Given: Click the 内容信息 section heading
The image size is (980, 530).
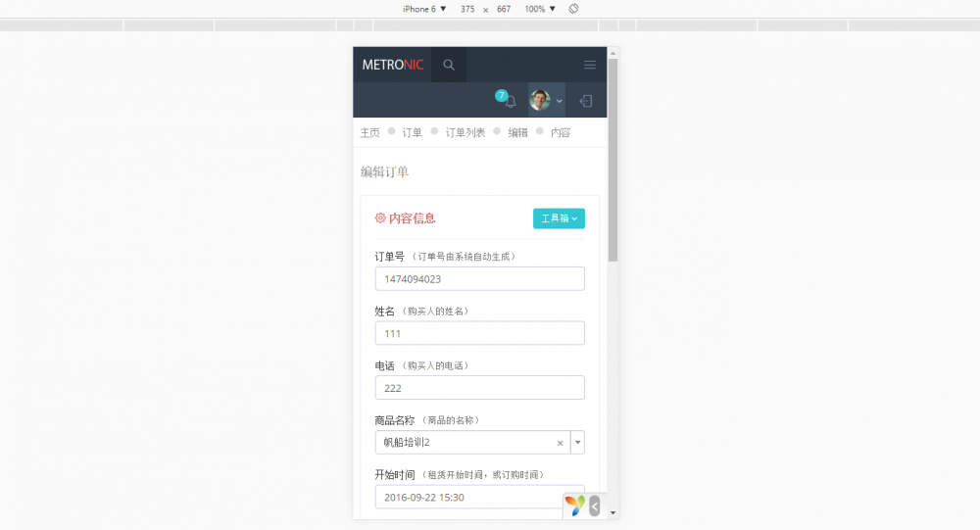Looking at the screenshot, I should pos(412,218).
